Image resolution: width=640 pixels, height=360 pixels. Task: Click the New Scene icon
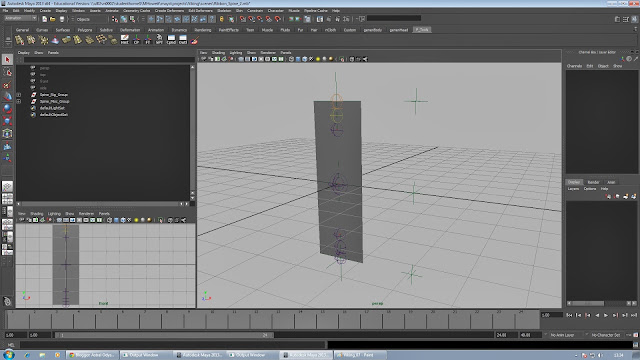(x=44, y=19)
